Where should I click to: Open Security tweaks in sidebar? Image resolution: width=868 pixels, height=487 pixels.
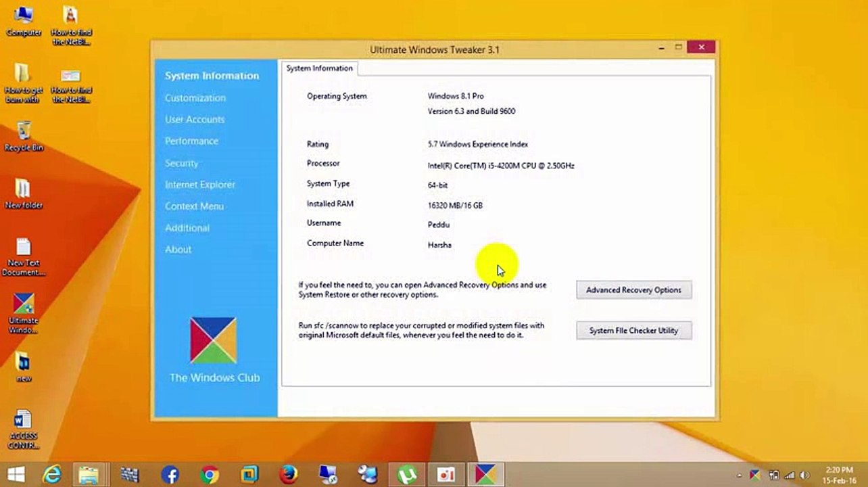[181, 163]
